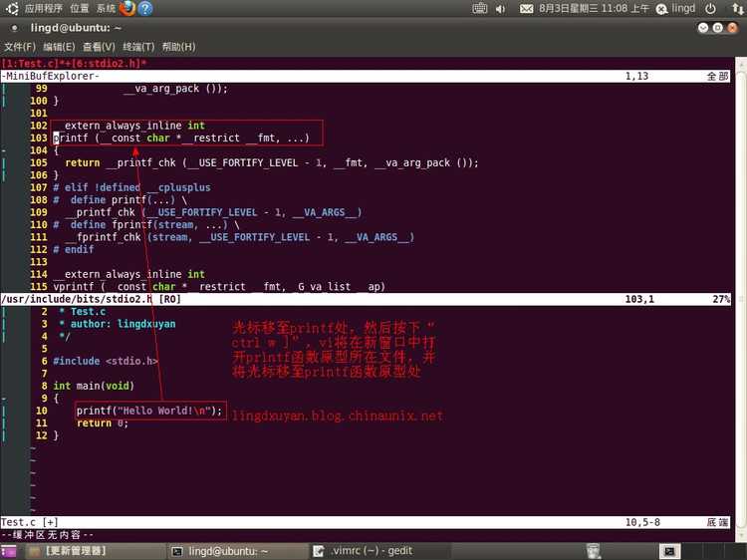Image resolution: width=747 pixels, height=560 pixels.
Task: Click '# define fprintf(stream, ...)' line 110
Action: (x=146, y=225)
